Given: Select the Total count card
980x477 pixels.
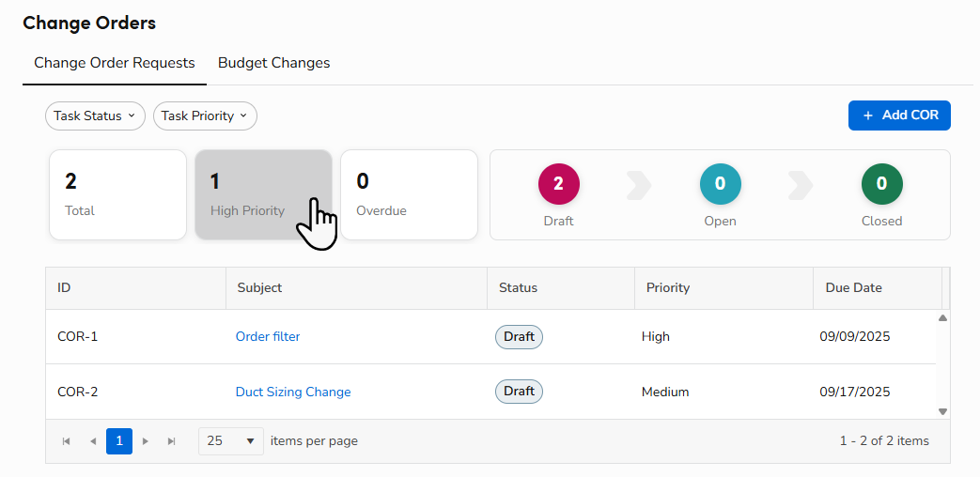Looking at the screenshot, I should (x=117, y=194).
